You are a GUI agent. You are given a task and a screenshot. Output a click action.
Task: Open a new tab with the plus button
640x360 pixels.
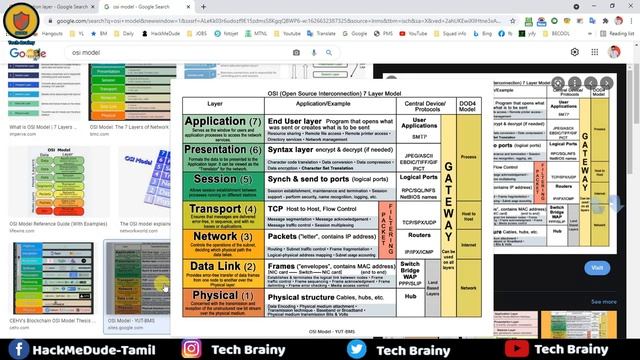click(203, 7)
